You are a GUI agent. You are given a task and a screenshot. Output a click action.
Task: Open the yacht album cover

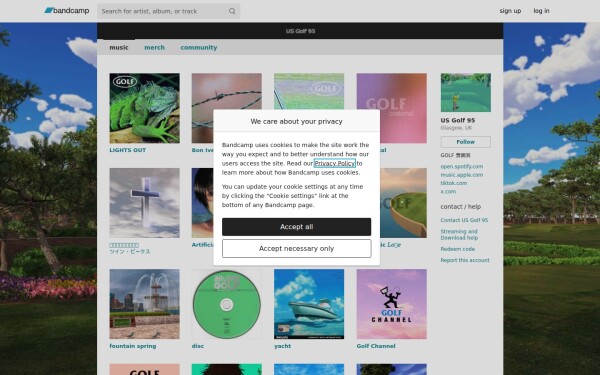coord(309,304)
